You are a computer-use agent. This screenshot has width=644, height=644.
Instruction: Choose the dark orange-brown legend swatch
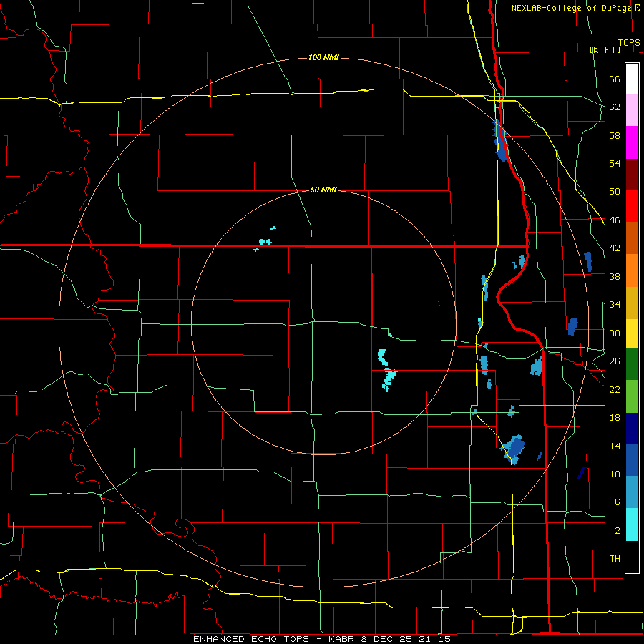tap(632, 238)
